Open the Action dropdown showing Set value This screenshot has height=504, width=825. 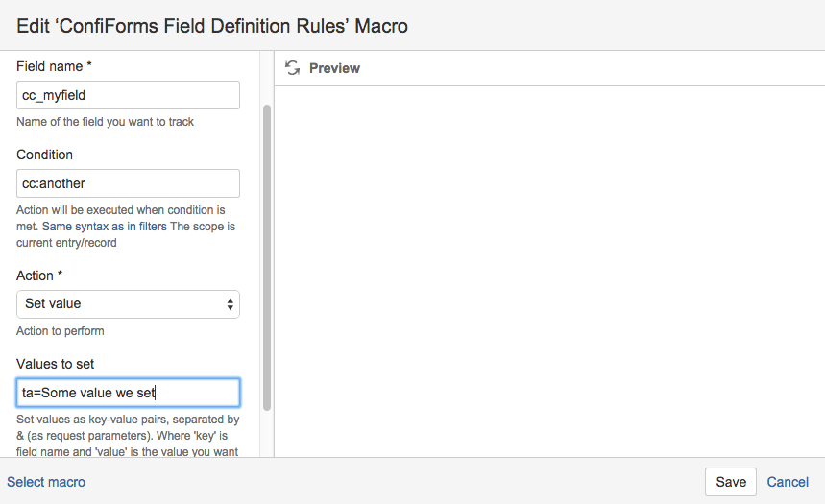pyautogui.click(x=128, y=304)
